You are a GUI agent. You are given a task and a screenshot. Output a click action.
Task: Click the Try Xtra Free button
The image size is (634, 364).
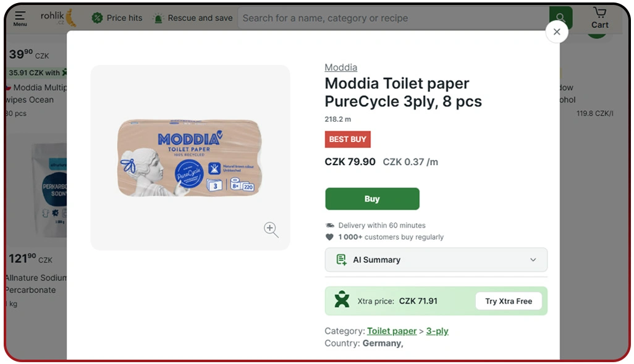click(509, 301)
